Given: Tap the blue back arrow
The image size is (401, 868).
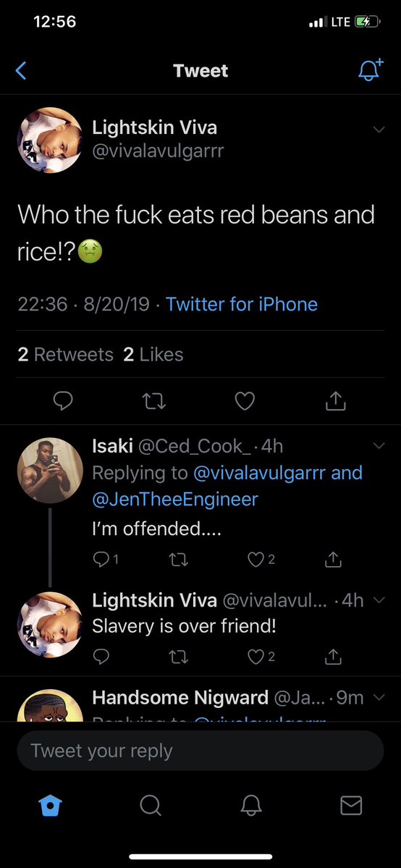Looking at the screenshot, I should tap(21, 70).
